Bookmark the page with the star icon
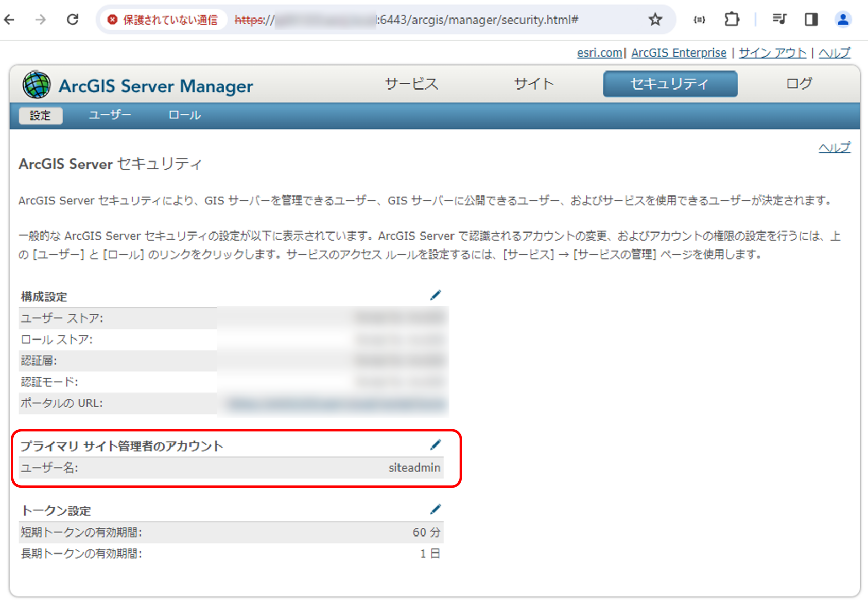This screenshot has height=607, width=868. pyautogui.click(x=655, y=20)
